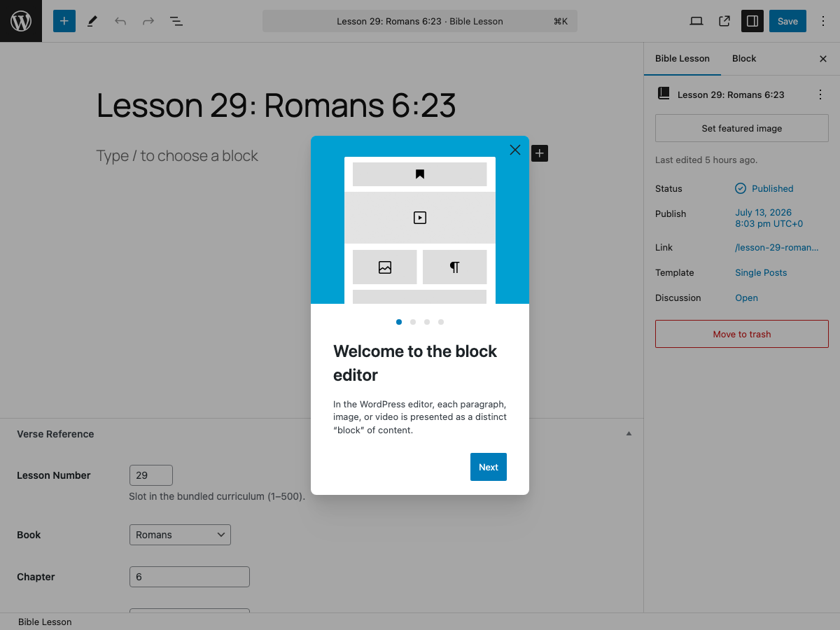Viewport: 840px width, 630px height.
Task: Go to third welcome guide page dot
Action: pos(427,322)
